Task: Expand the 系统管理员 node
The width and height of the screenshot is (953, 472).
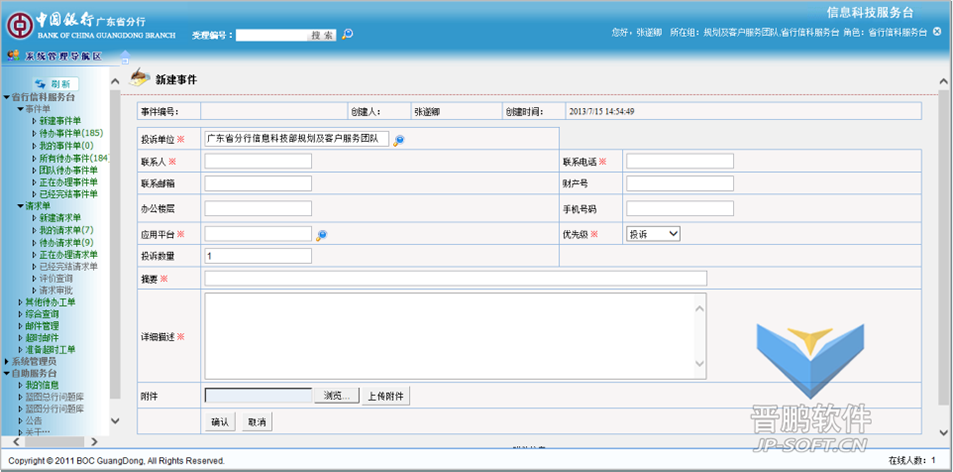Action: (7, 361)
